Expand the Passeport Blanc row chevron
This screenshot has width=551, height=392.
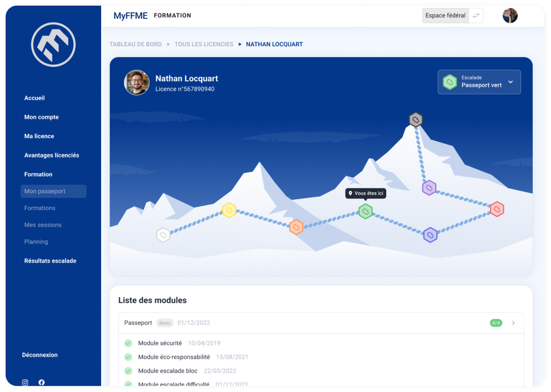pos(514,323)
